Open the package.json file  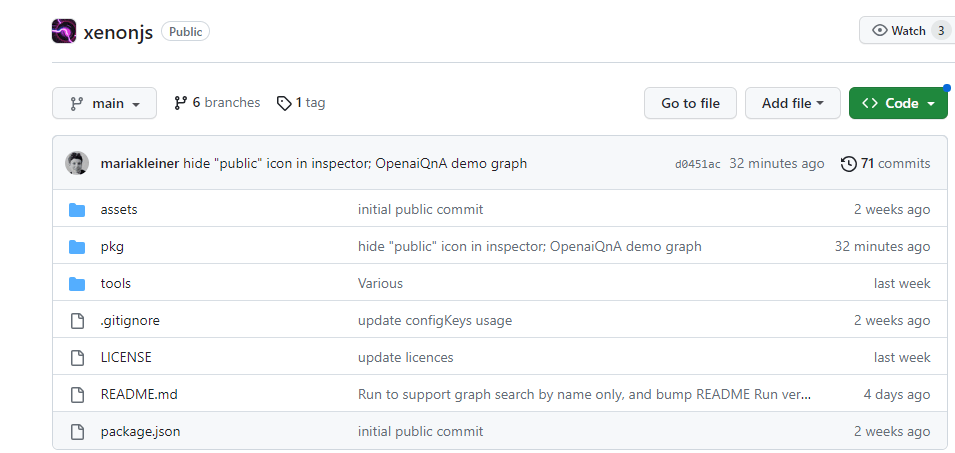(140, 432)
